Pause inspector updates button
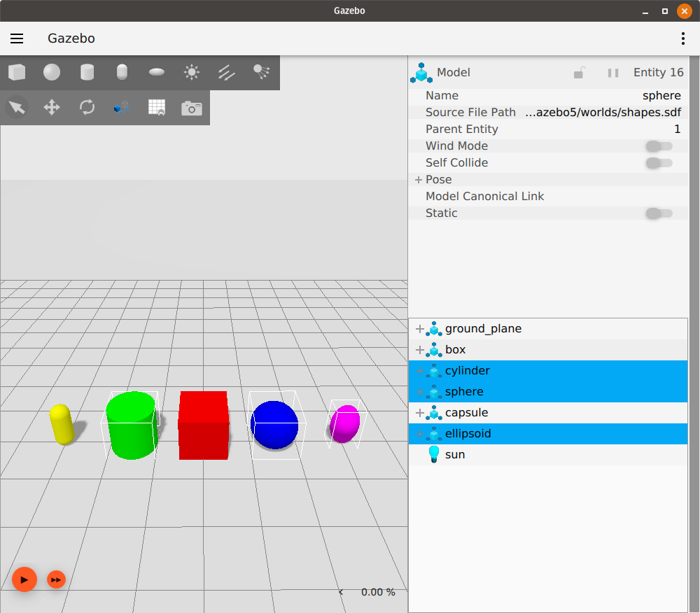700x613 pixels. coord(613,73)
